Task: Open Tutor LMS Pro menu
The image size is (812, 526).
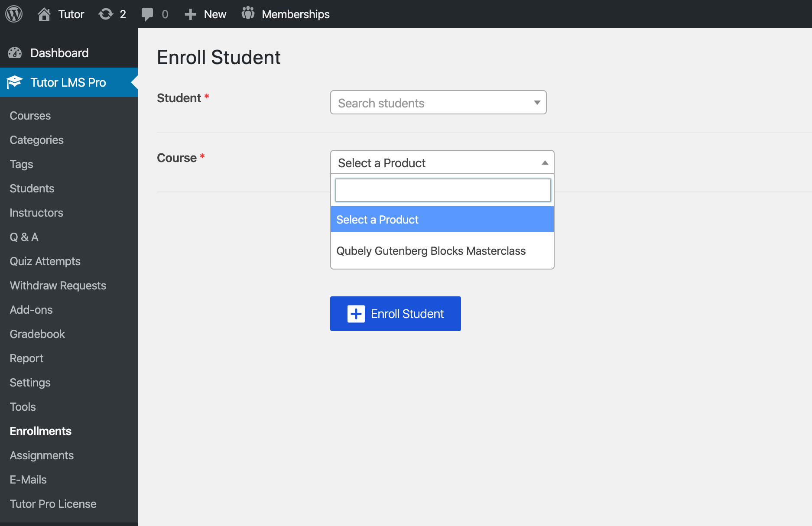Action: [x=68, y=82]
